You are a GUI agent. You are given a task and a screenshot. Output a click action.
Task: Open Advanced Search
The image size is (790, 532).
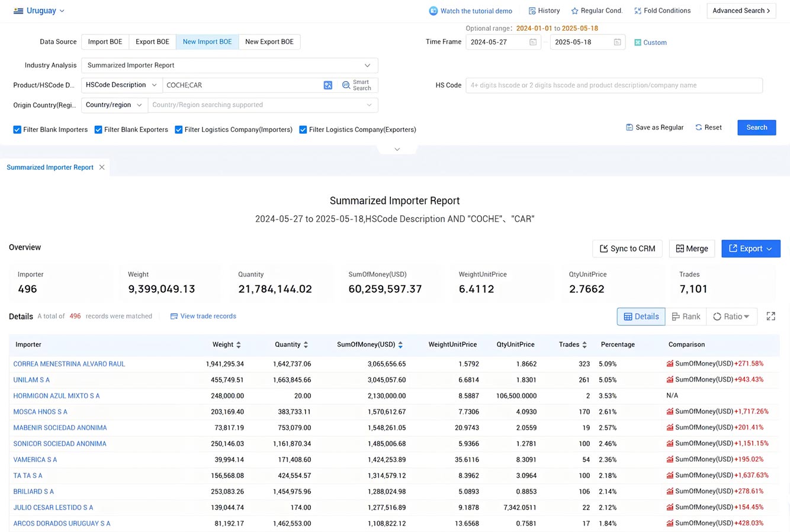click(x=741, y=11)
